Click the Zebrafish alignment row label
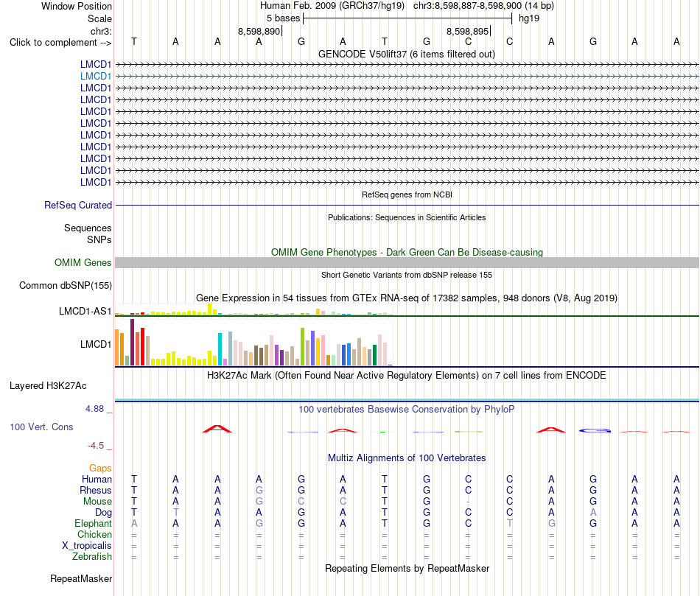This screenshot has height=596, width=700. (92, 557)
